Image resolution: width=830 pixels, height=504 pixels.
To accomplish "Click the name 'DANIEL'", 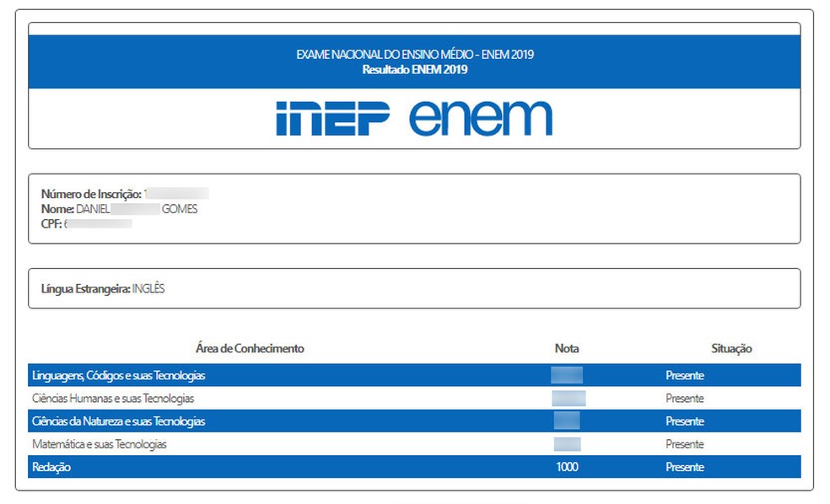I will point(93,209).
